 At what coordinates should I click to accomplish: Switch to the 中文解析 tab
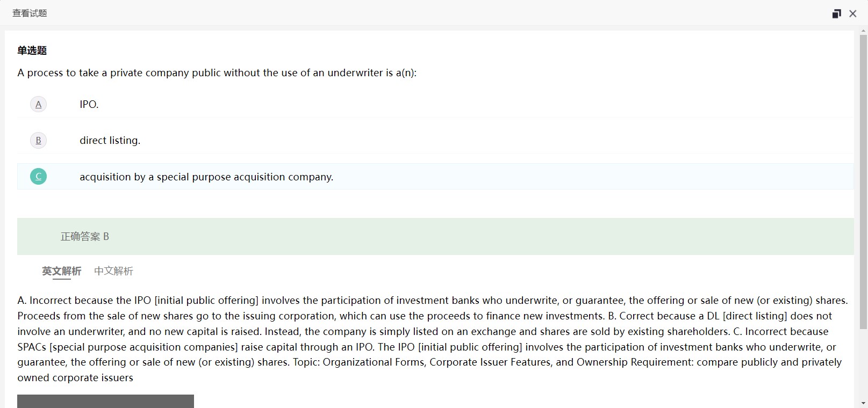click(113, 271)
